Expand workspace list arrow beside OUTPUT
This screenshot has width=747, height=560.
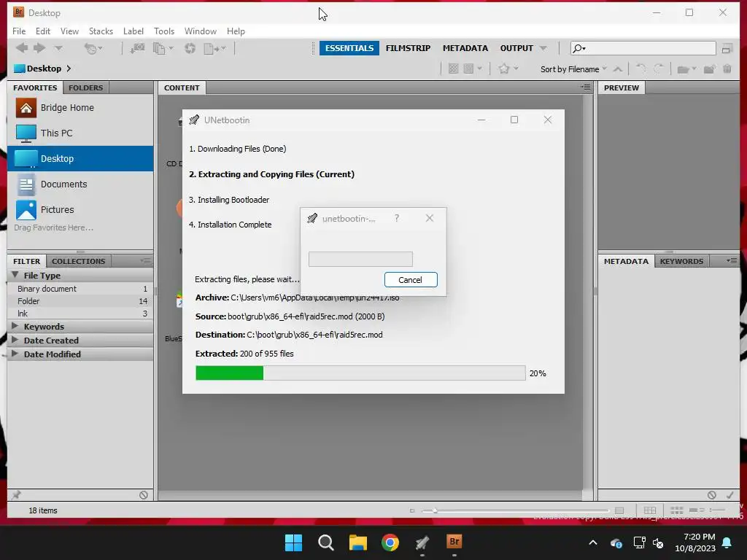(x=543, y=48)
